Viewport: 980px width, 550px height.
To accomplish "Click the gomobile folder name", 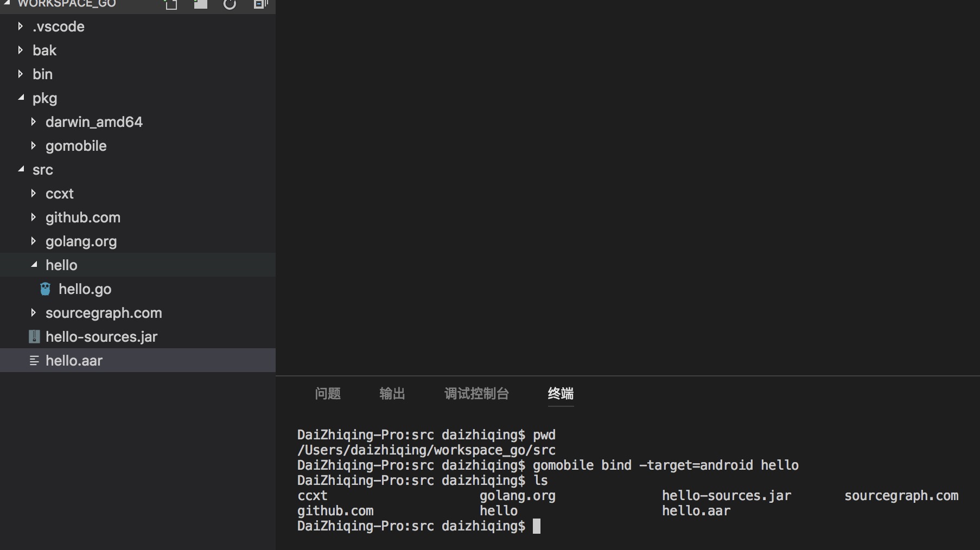I will [x=76, y=146].
